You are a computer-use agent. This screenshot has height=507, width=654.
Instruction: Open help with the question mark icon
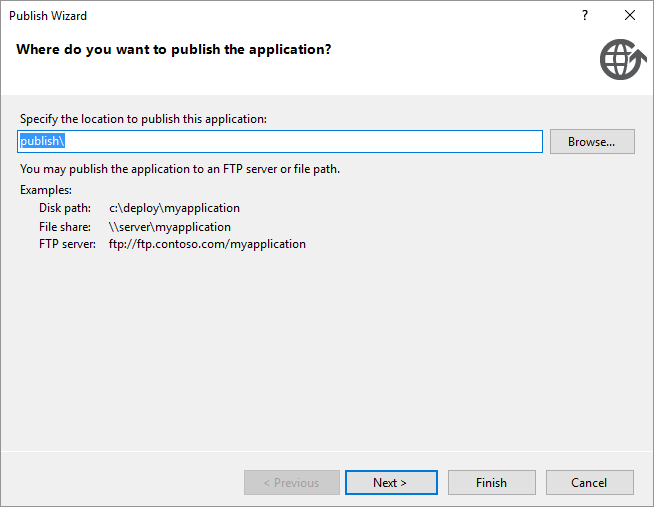pyautogui.click(x=585, y=15)
